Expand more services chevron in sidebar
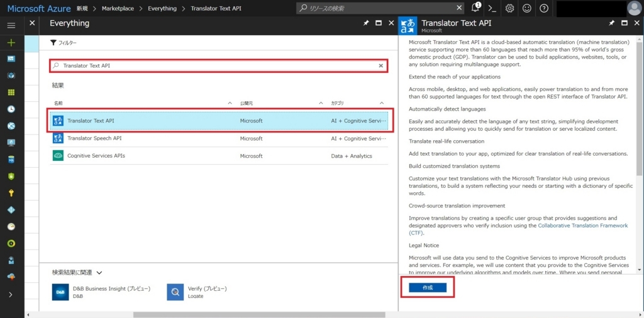 click(x=11, y=294)
